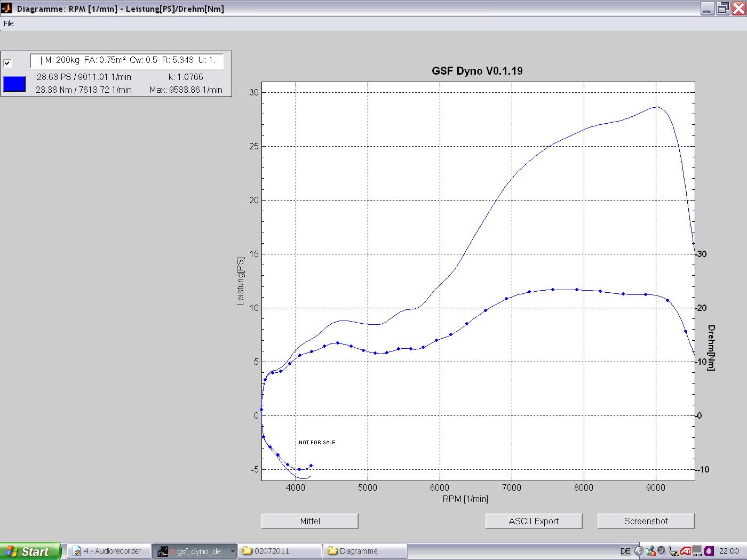This screenshot has width=747, height=560.
Task: Show hidden tray icons with arrow
Action: (x=639, y=551)
